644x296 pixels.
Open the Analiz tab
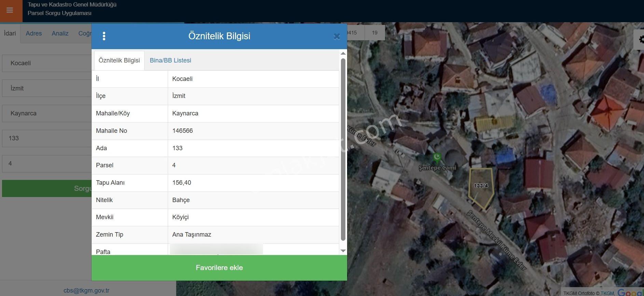click(x=60, y=33)
